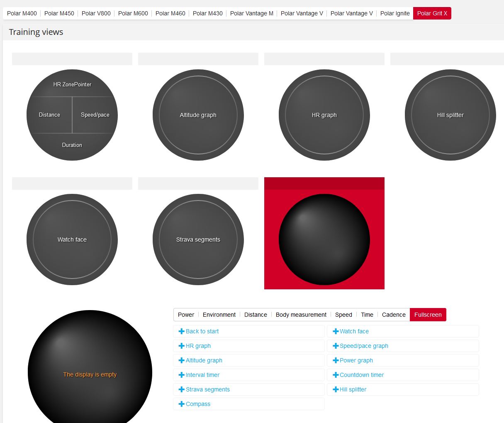Viewport: 504px width, 423px height.
Task: Choose Strava segments from the option list
Action: point(207,389)
